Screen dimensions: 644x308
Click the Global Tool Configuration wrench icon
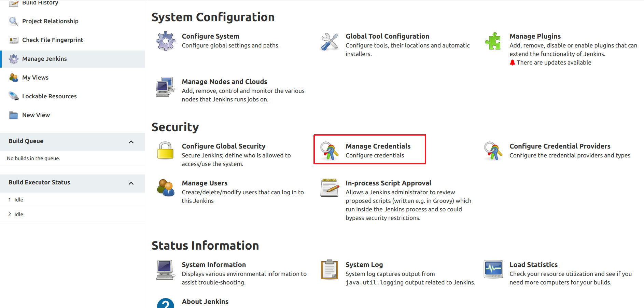point(330,41)
